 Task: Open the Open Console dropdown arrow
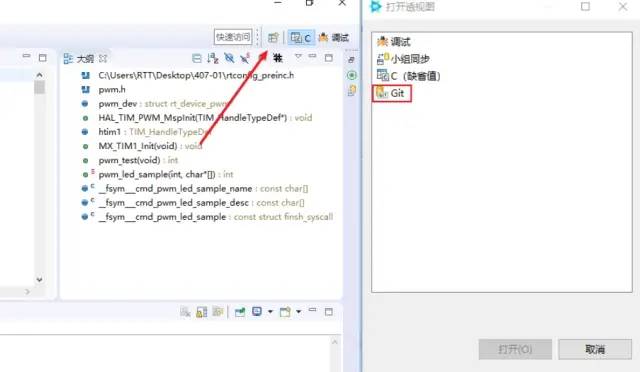pyautogui.click(x=299, y=312)
